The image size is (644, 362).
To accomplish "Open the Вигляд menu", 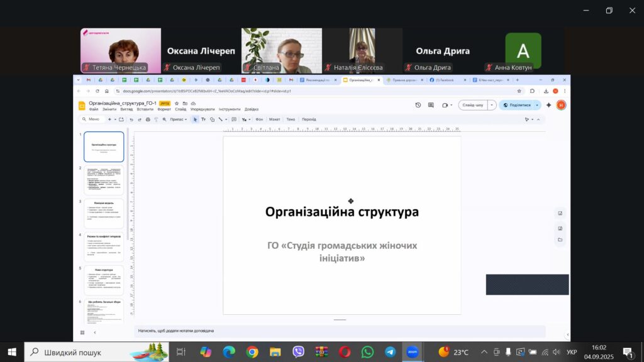I will pyautogui.click(x=126, y=109).
